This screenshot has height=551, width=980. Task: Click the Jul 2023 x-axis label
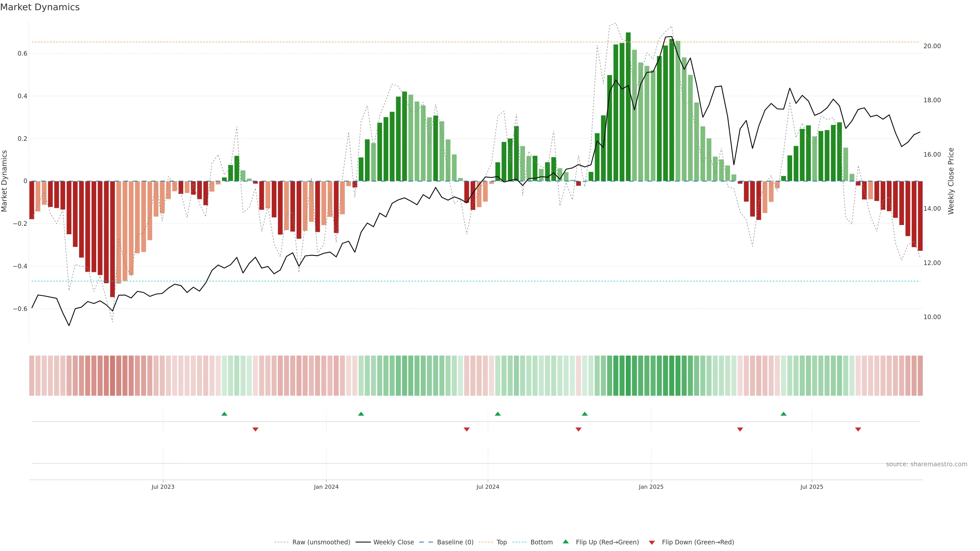(163, 487)
